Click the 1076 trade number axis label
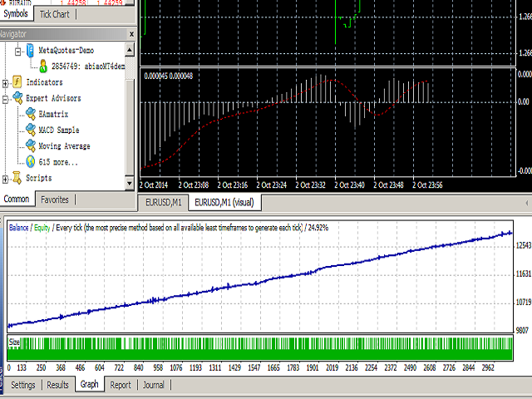This screenshot has height=399, width=532. tap(175, 367)
